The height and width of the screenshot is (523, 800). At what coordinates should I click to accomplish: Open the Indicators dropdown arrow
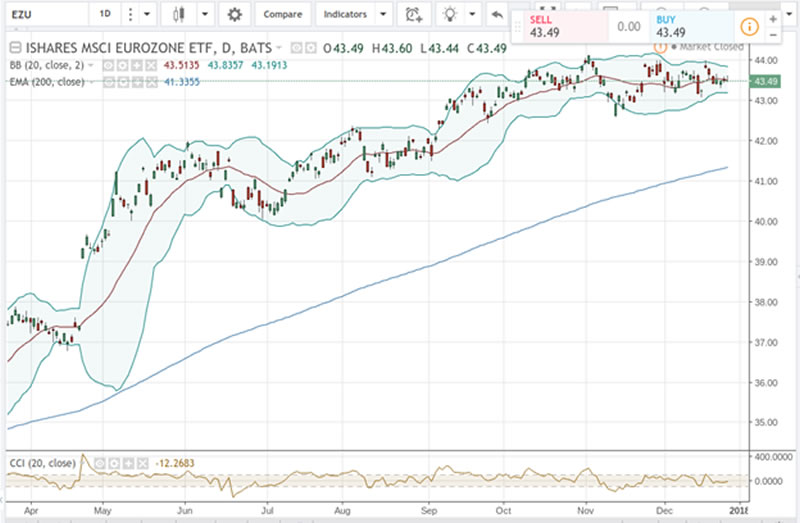coord(382,15)
